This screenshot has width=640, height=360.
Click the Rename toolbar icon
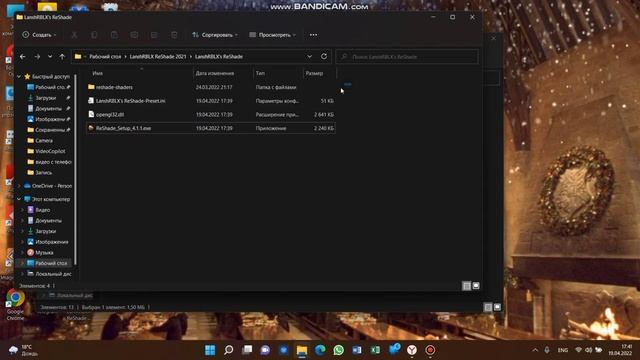[134, 35]
